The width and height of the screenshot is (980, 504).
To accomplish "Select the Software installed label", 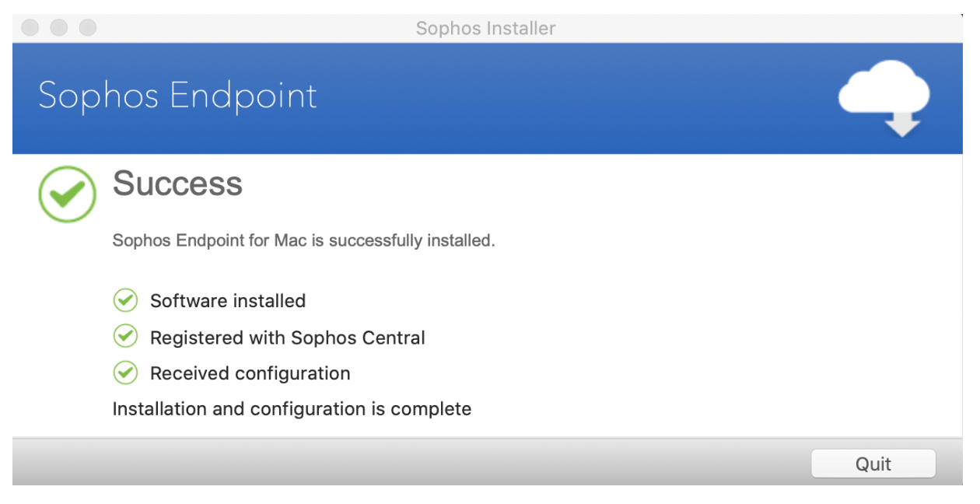I will tap(228, 301).
